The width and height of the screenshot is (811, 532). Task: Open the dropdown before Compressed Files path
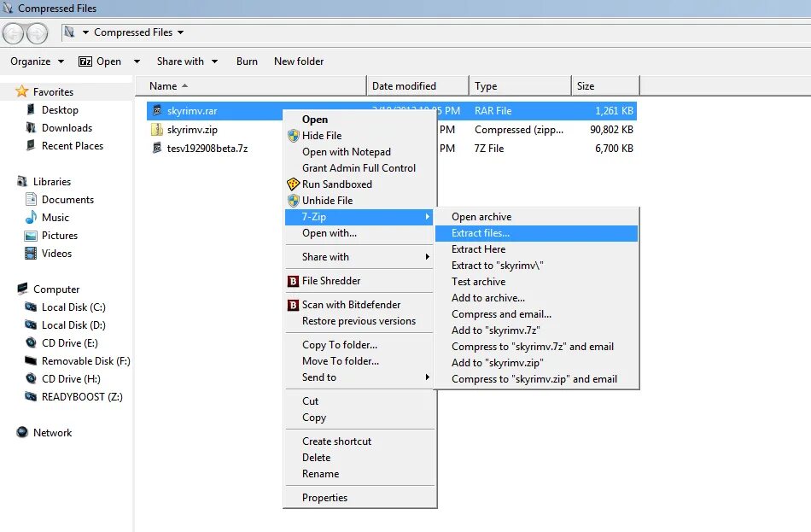(x=85, y=32)
